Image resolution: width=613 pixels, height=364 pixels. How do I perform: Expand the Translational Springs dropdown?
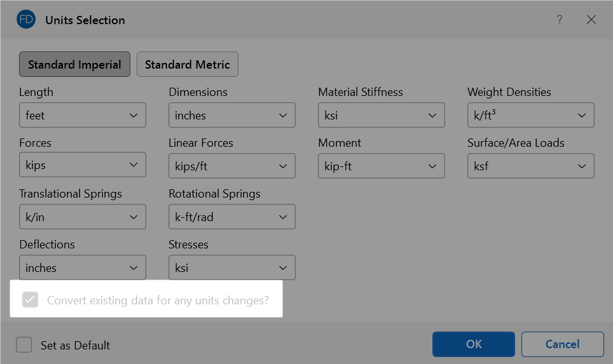point(82,217)
